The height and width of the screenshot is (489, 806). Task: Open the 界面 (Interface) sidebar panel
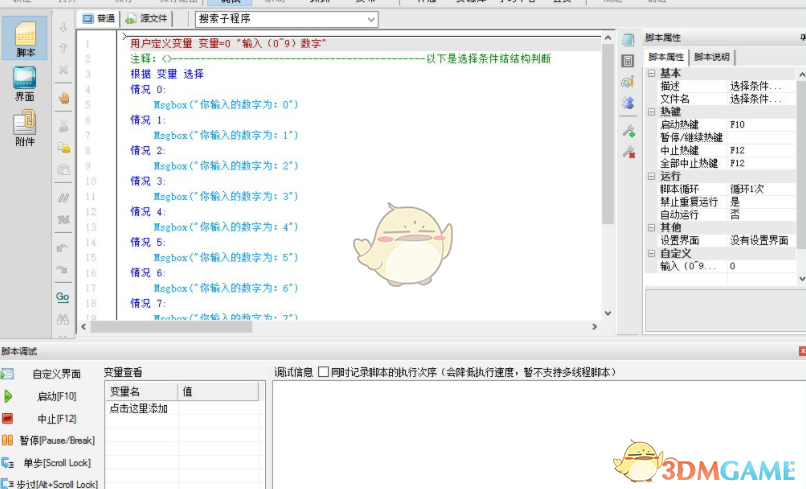[x=24, y=84]
